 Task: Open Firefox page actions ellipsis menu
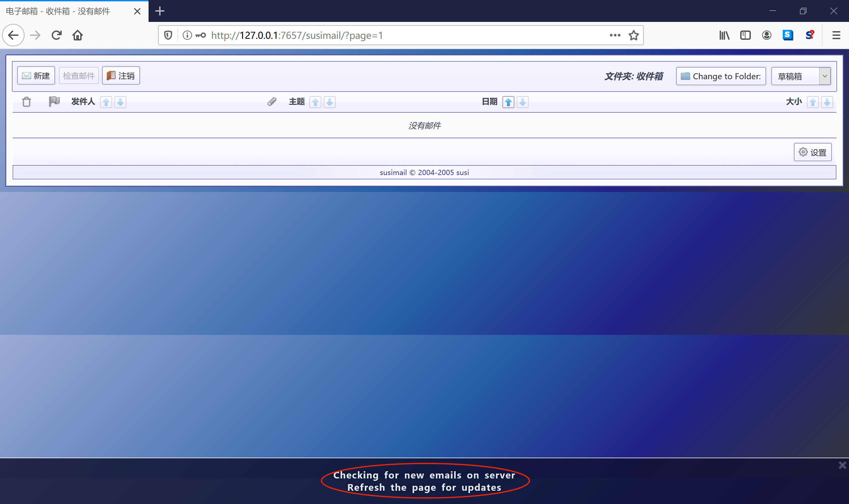point(615,35)
